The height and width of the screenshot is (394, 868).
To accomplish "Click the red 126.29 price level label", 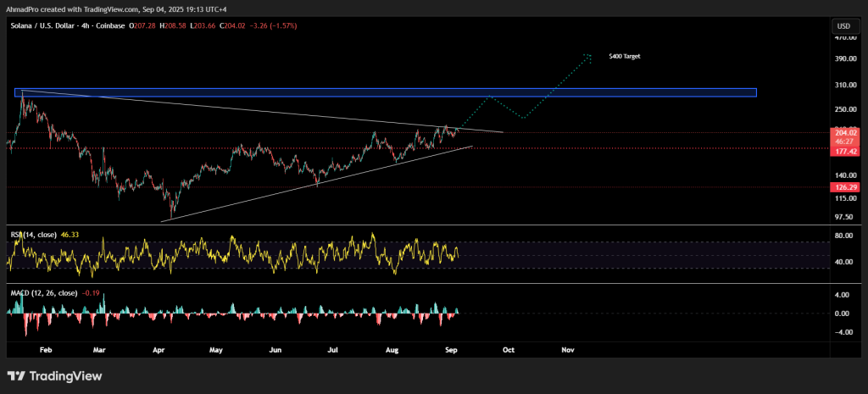I will 844,187.
